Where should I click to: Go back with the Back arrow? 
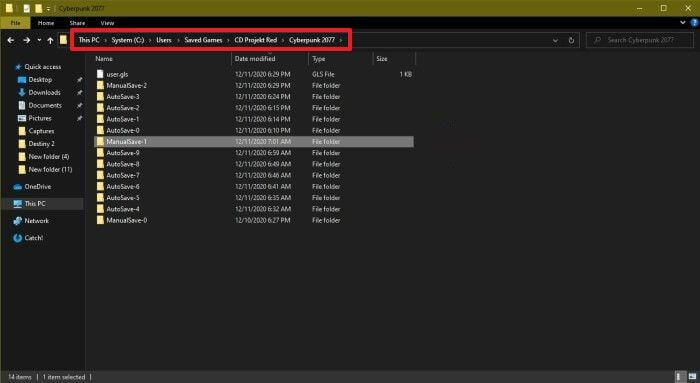tap(11, 40)
